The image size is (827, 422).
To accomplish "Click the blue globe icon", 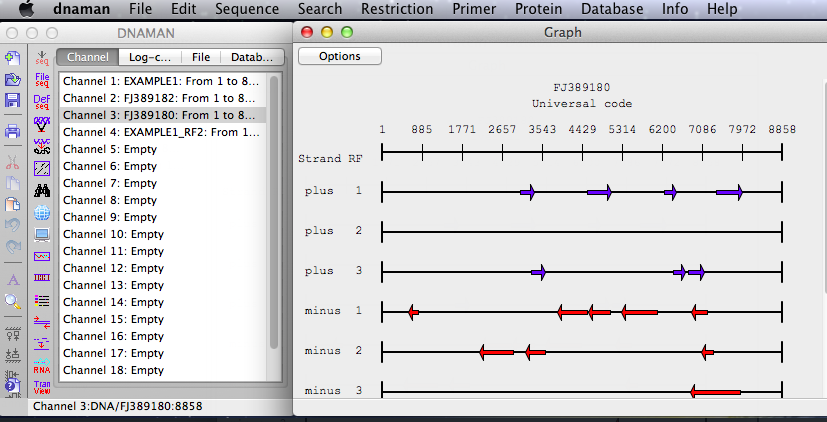I will click(x=42, y=213).
